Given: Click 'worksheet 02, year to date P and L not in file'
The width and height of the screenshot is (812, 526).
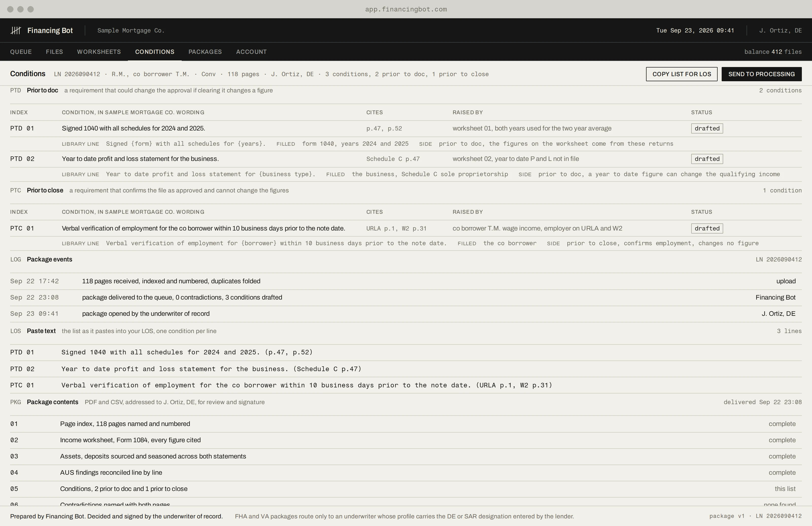Looking at the screenshot, I should pos(516,159).
